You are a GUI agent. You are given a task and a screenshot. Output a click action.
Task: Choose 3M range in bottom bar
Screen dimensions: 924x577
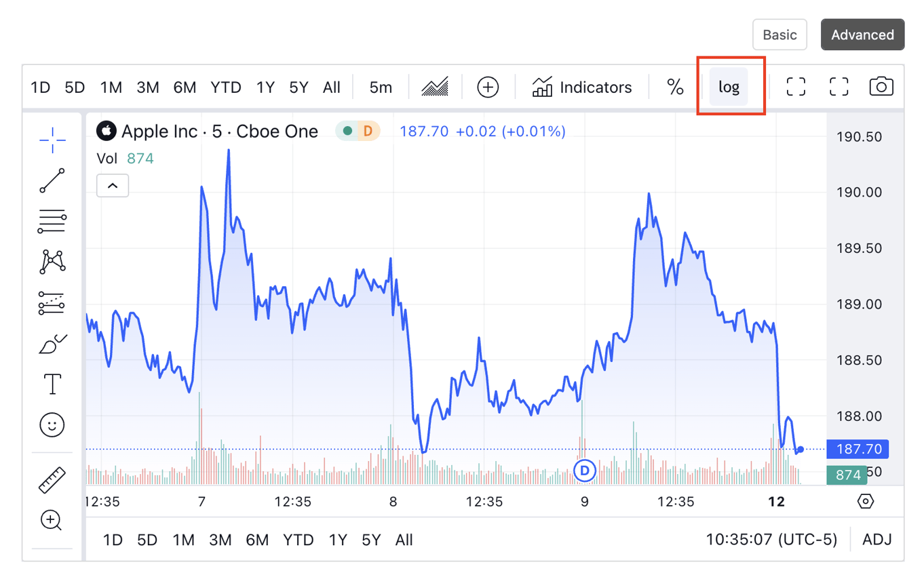pos(220,540)
